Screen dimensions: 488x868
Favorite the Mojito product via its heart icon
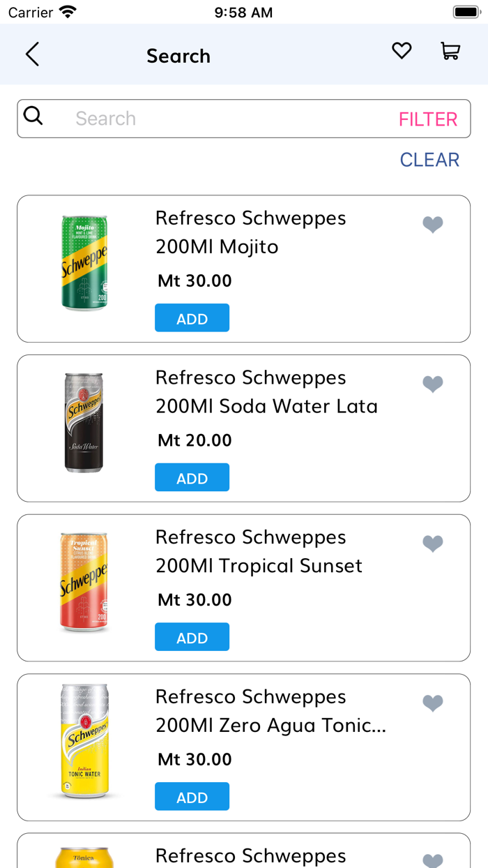pos(433,225)
